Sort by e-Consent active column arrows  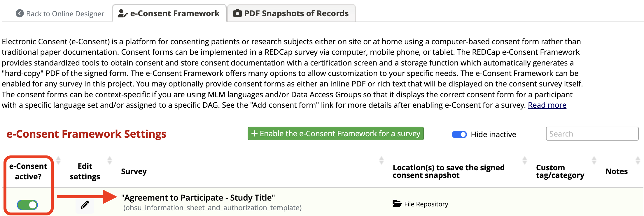[x=58, y=160]
